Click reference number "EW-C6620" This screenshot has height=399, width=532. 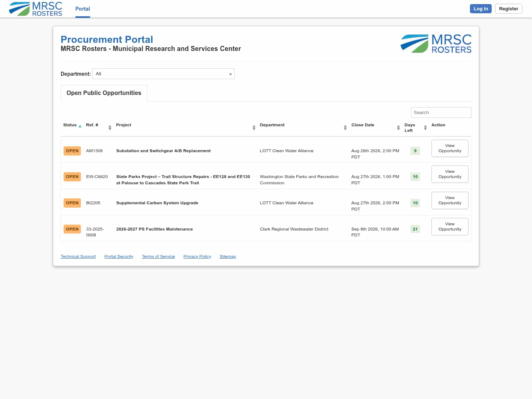(97, 177)
